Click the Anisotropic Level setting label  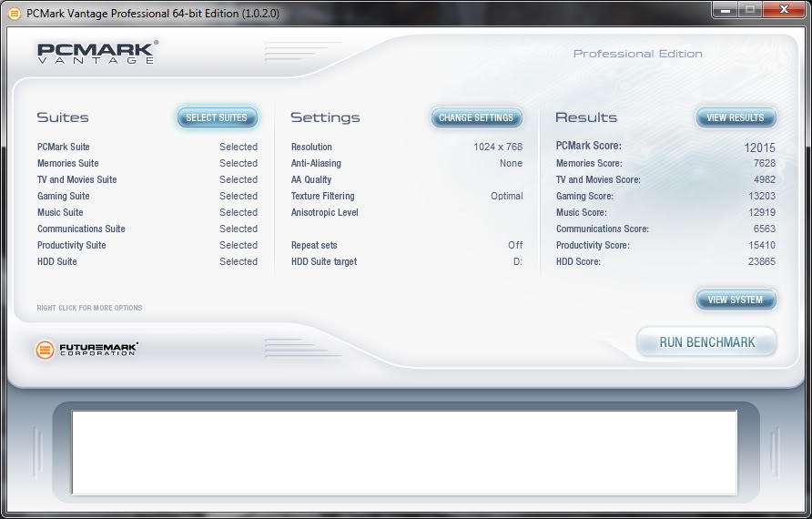(325, 212)
